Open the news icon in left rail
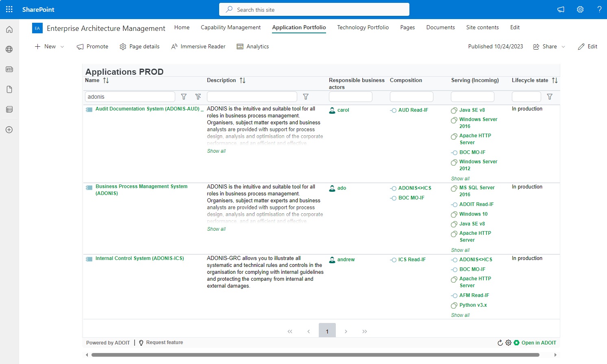Viewport: 607px width, 364px height. [9, 69]
